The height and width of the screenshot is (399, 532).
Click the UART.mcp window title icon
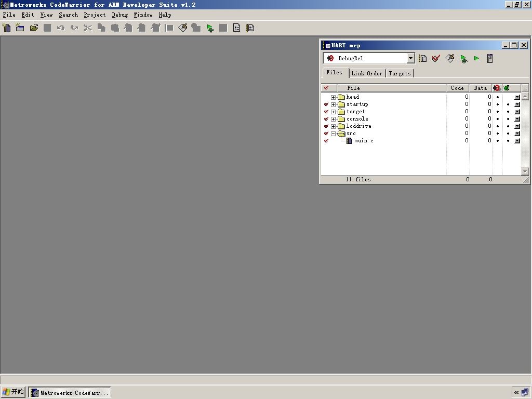(327, 46)
